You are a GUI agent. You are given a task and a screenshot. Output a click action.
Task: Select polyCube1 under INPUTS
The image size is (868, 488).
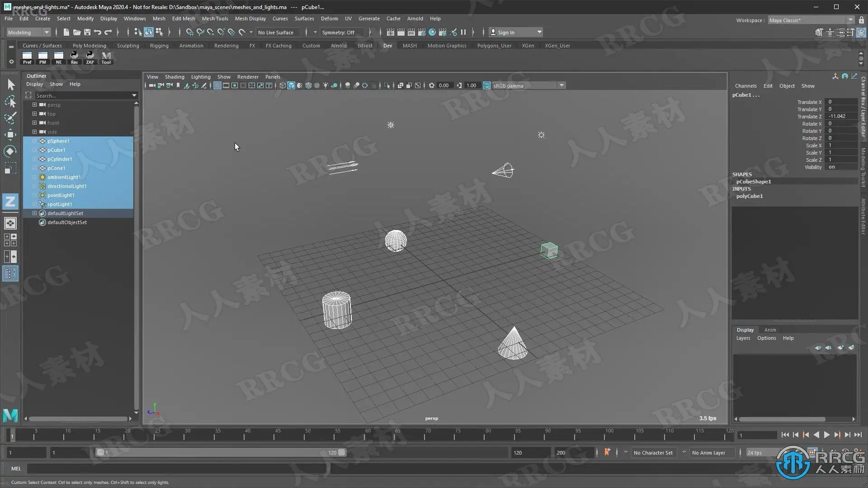pyautogui.click(x=749, y=196)
